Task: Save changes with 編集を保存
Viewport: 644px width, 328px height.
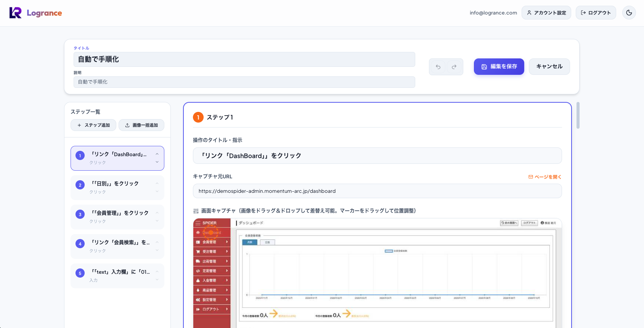Action: (499, 66)
